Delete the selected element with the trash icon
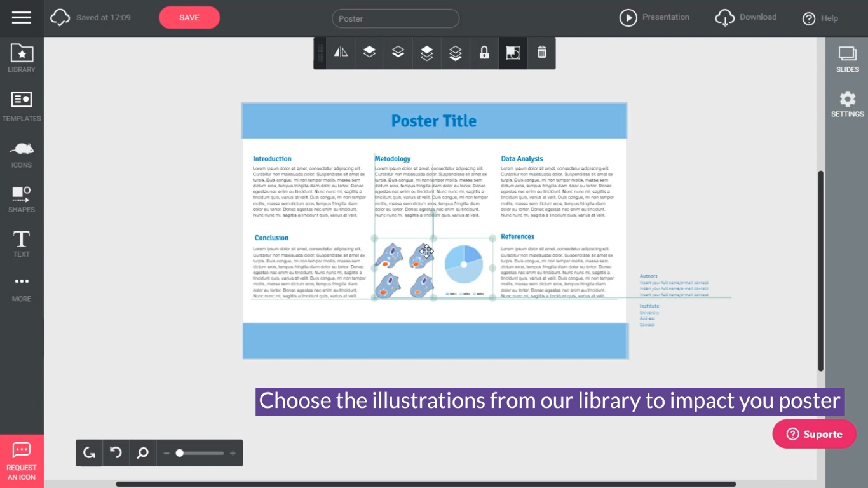The width and height of the screenshot is (868, 488). [541, 53]
